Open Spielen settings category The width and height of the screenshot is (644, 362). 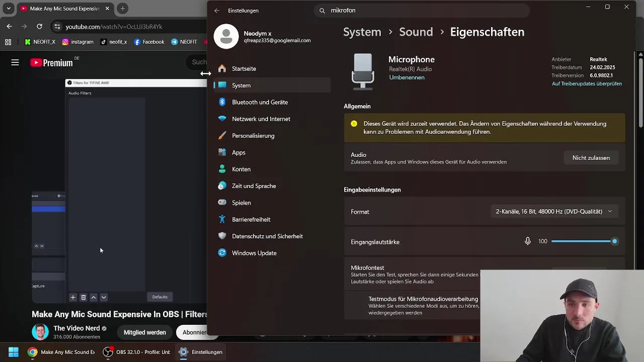tap(272, 203)
